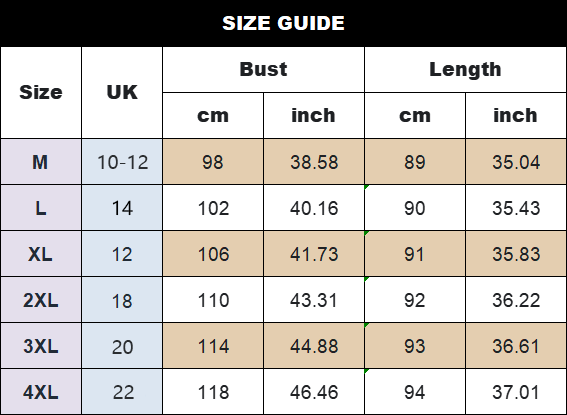This screenshot has height=415, width=567.
Task: Click the bust 38.58 inch cell
Action: [x=314, y=162]
